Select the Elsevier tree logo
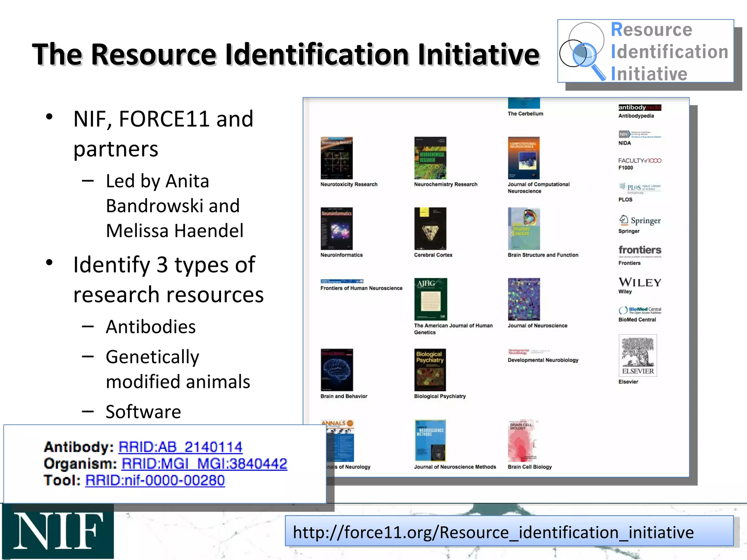Viewport: 747px width, 560px height. (x=638, y=355)
